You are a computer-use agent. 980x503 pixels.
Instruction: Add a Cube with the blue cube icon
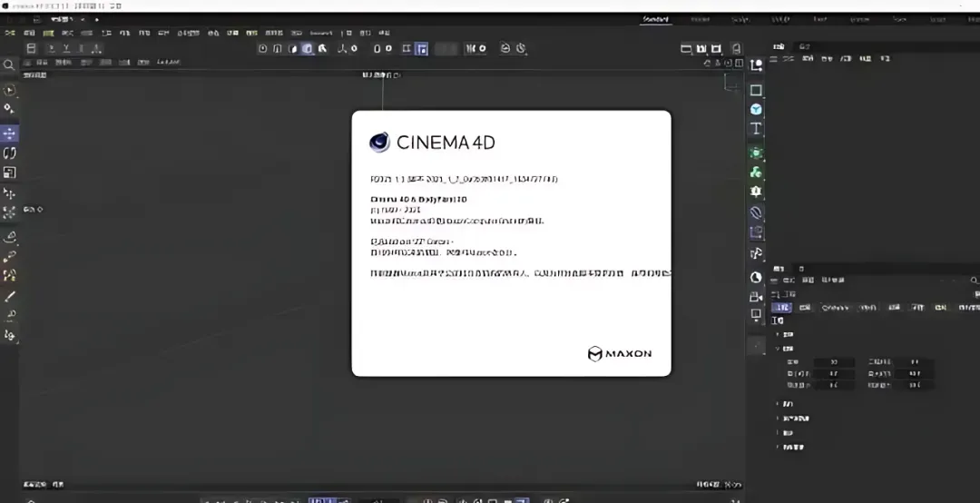coord(756,110)
